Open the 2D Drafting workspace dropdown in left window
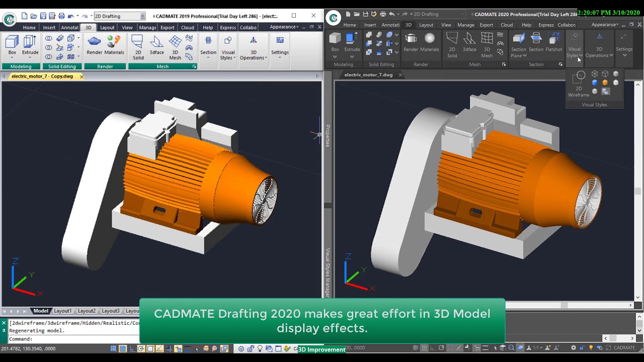This screenshot has height=362, width=644. click(142, 16)
